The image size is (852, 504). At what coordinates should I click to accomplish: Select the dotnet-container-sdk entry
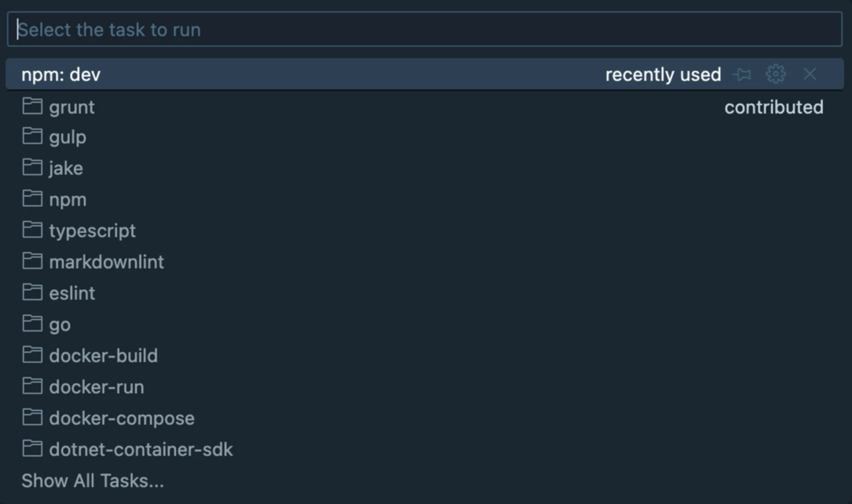(x=141, y=449)
